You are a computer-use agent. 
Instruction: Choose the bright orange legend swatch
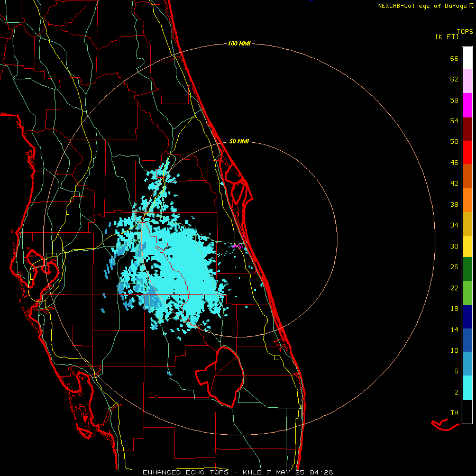[x=467, y=200]
